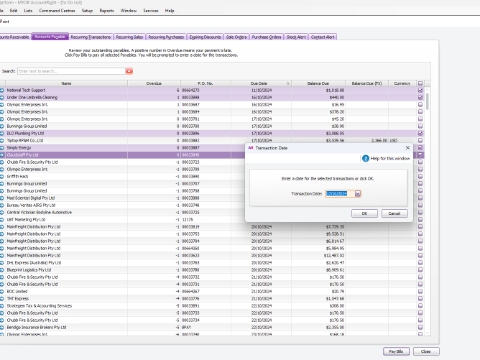
Task: Clear the search with the red icon
Action: [x=129, y=71]
